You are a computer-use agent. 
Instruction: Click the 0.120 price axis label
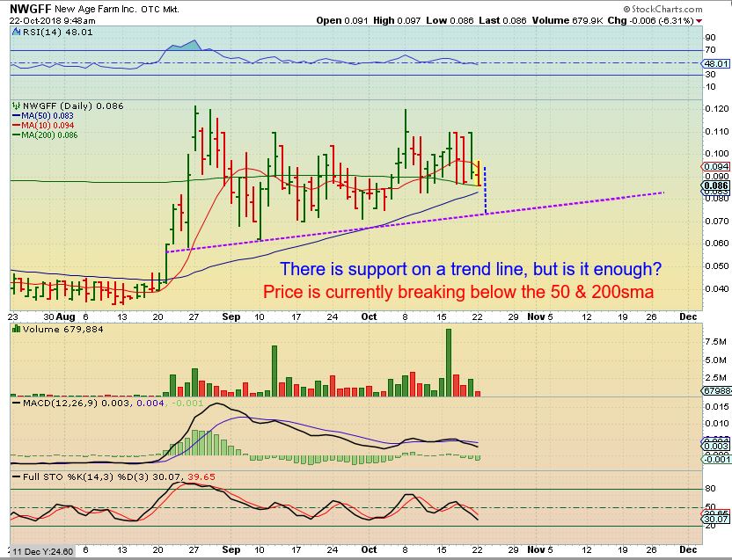[x=717, y=109]
